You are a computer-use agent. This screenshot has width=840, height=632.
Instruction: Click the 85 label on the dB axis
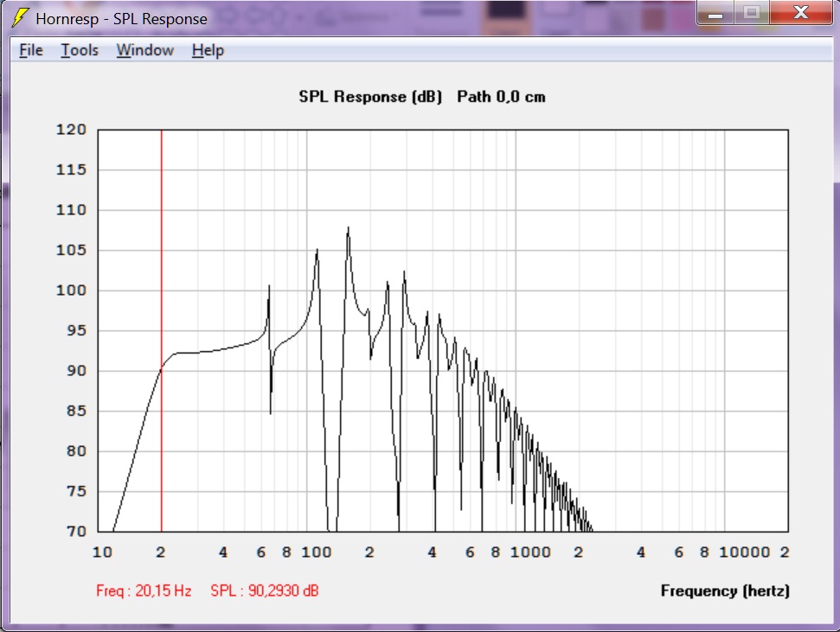pos(77,411)
